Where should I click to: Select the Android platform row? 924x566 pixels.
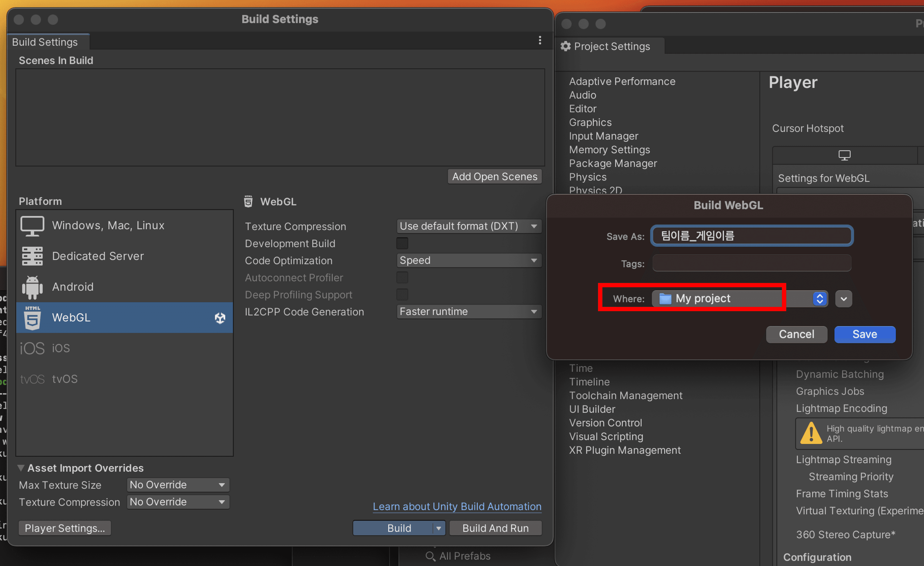point(124,287)
